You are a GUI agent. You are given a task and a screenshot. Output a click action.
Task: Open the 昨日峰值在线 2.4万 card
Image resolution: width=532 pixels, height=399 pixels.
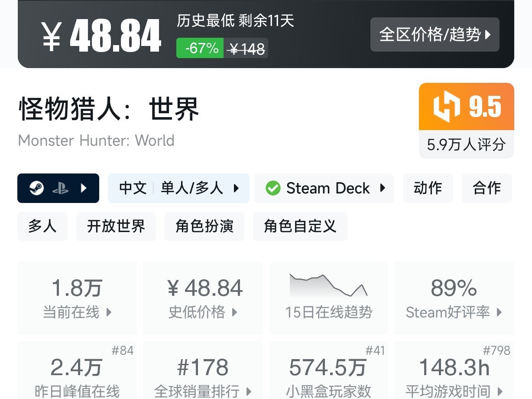click(x=77, y=370)
